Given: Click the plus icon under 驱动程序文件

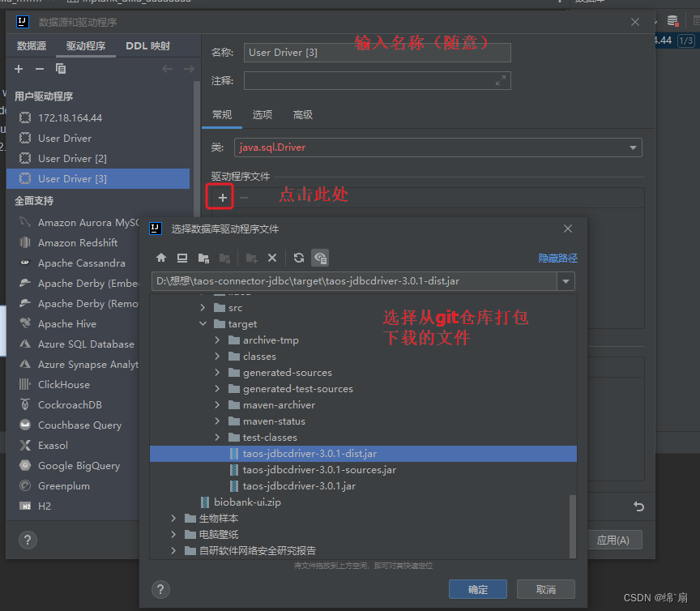Looking at the screenshot, I should [220, 196].
